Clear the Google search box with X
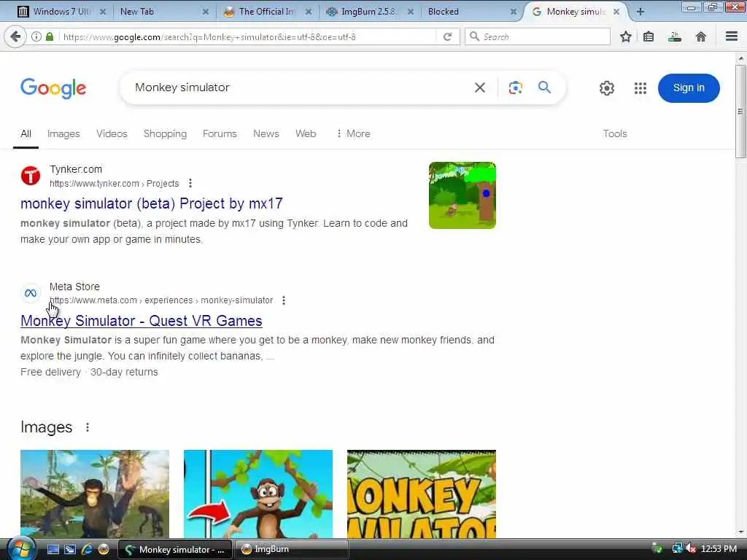The height and width of the screenshot is (560, 747). point(480,87)
